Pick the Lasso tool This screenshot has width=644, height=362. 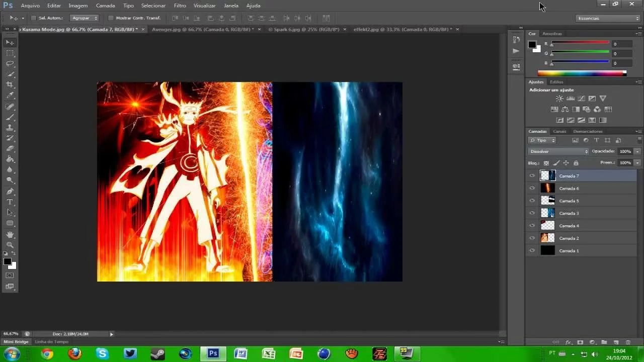click(10, 64)
